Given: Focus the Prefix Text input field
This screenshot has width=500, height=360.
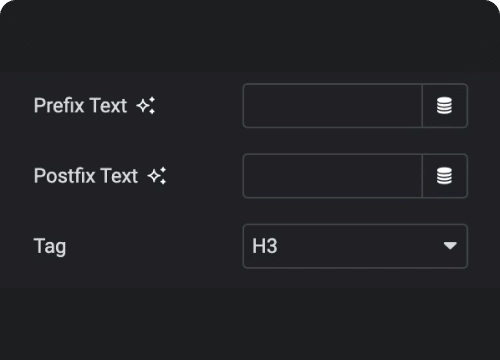Looking at the screenshot, I should (x=333, y=106).
